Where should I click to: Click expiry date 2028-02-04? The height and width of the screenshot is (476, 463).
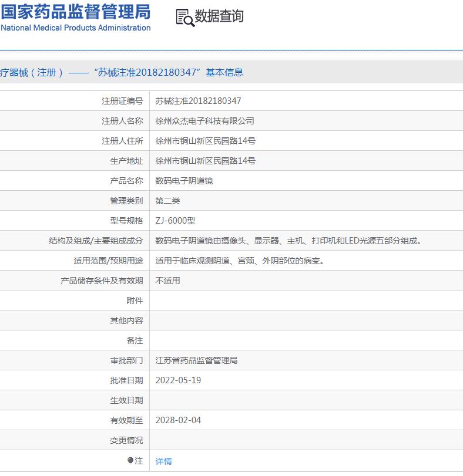point(179,420)
